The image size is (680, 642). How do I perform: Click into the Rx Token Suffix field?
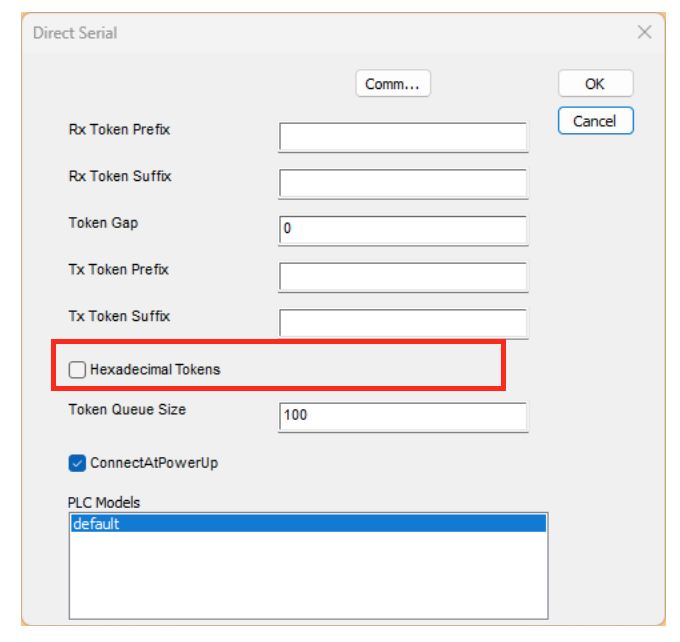(403, 183)
